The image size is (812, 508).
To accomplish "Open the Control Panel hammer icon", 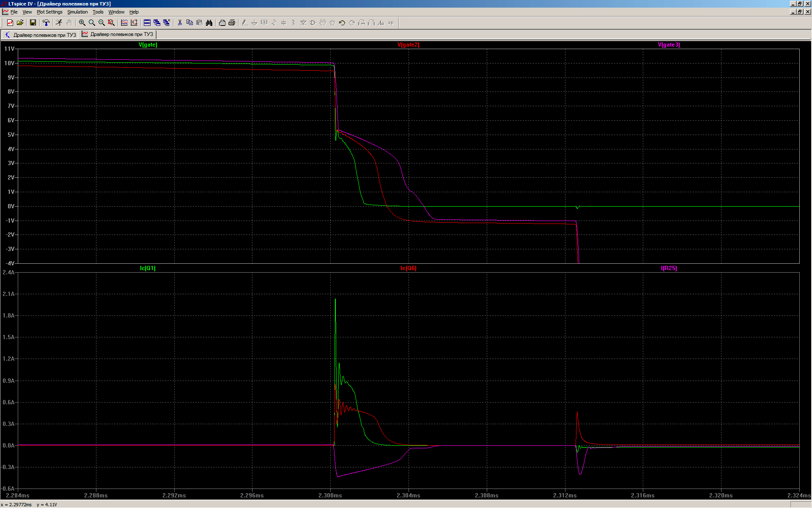I will point(46,23).
